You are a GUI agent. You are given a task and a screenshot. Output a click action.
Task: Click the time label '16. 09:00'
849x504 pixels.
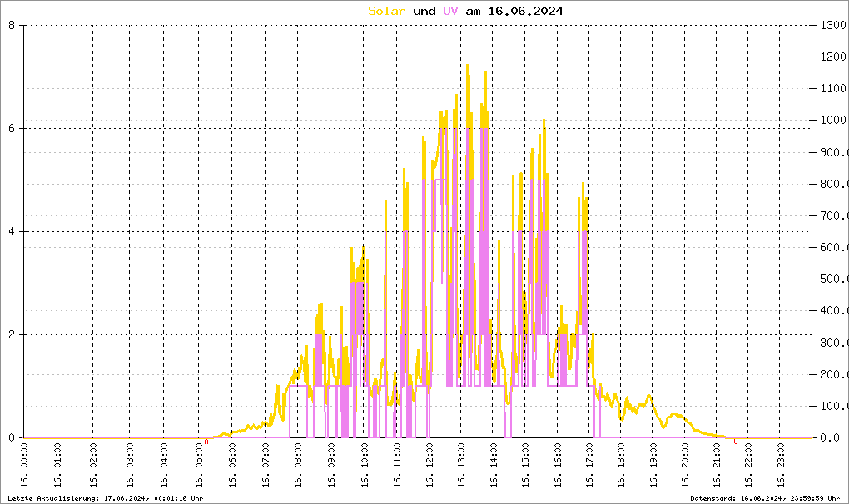pyautogui.click(x=331, y=465)
